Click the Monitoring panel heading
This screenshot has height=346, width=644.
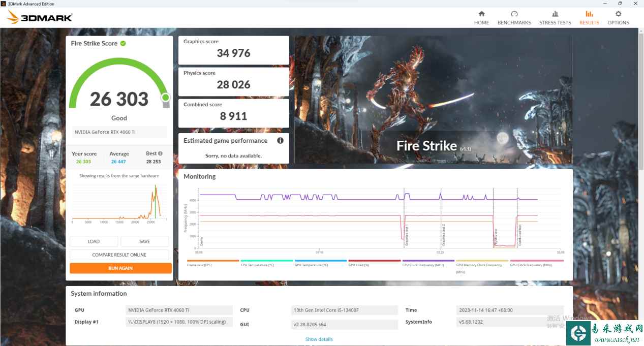pos(200,176)
